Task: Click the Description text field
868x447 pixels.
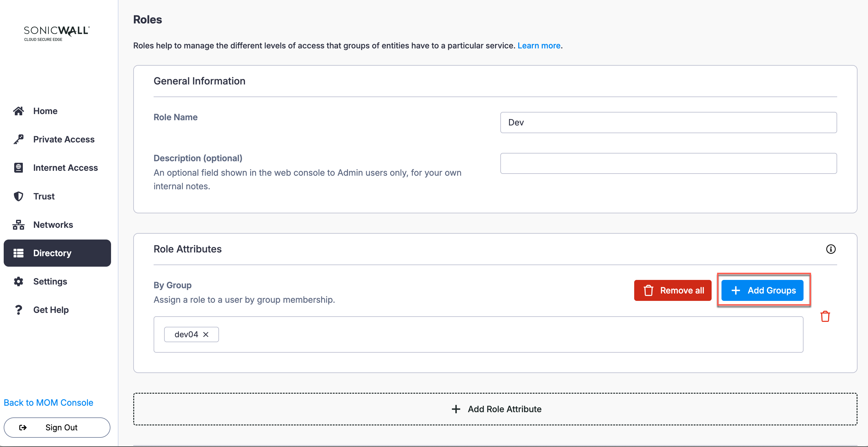Action: [x=668, y=163]
